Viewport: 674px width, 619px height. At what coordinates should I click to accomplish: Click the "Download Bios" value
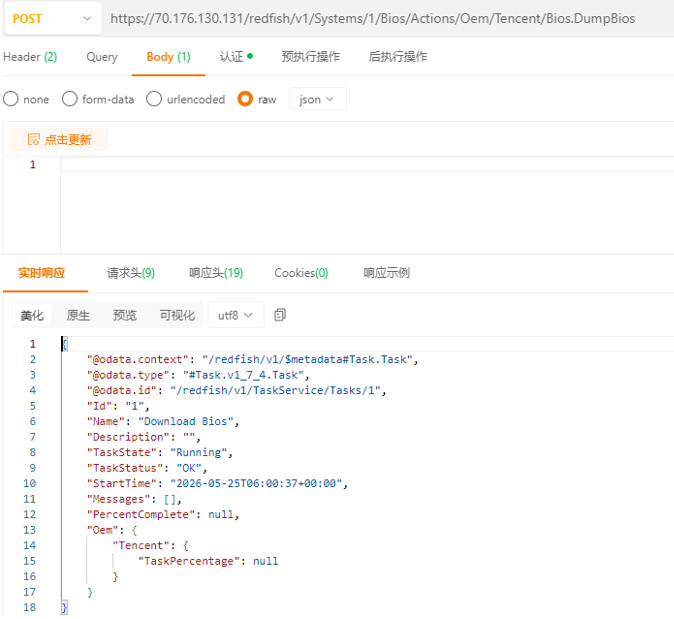pyautogui.click(x=186, y=421)
